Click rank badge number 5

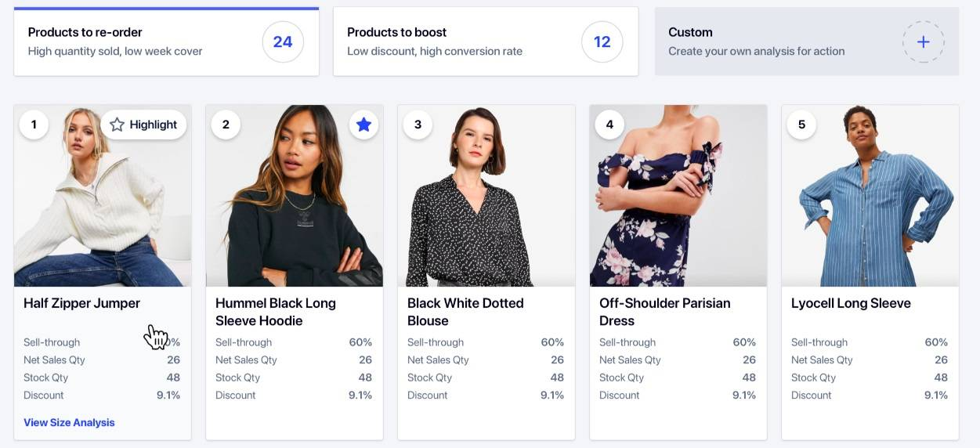click(801, 125)
